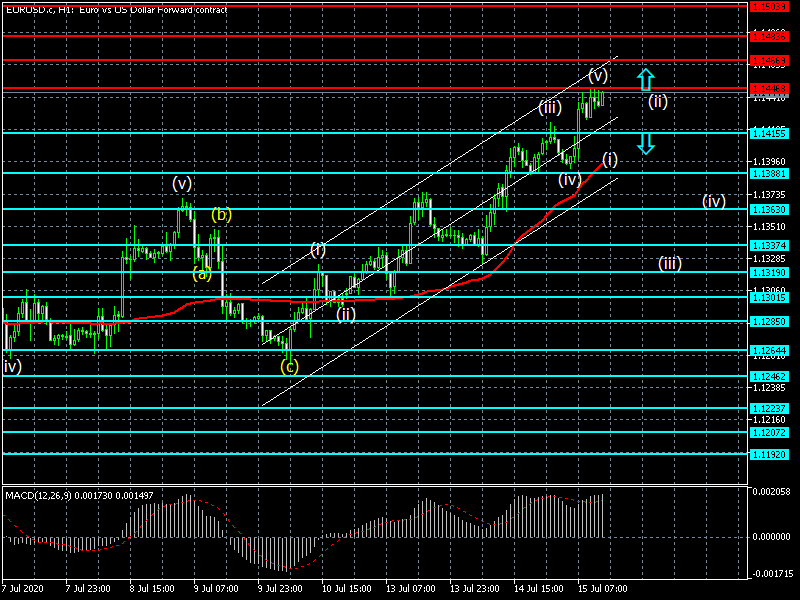Click the 9 Jul 07:00 time axis label

coord(216,589)
